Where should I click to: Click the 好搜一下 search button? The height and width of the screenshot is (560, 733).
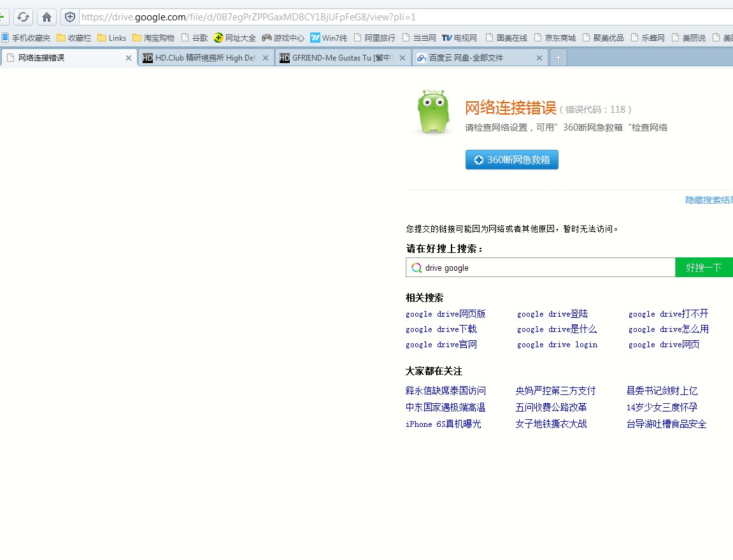click(704, 268)
